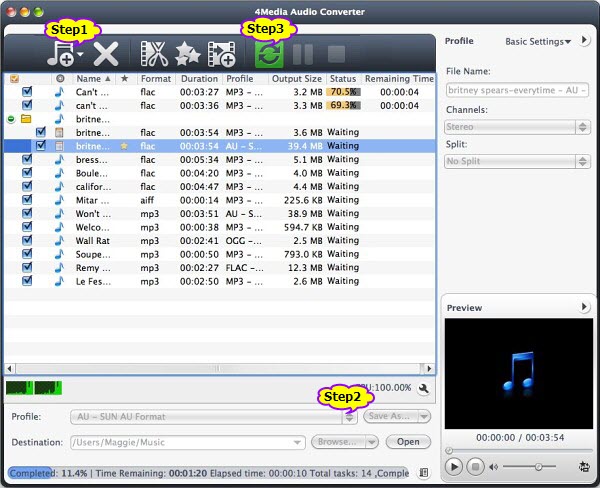Pause the conversion
Screen dimensions: 600x488
coord(303,54)
